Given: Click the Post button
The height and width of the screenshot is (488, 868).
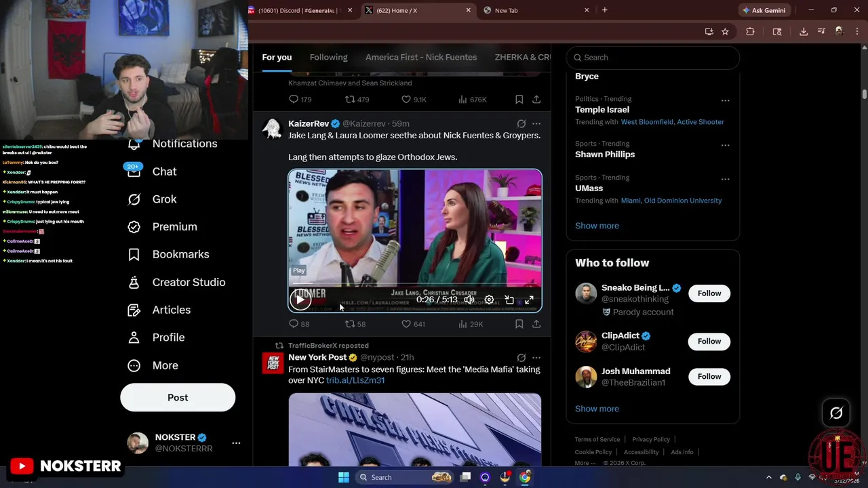Looking at the screenshot, I should click(x=178, y=397).
